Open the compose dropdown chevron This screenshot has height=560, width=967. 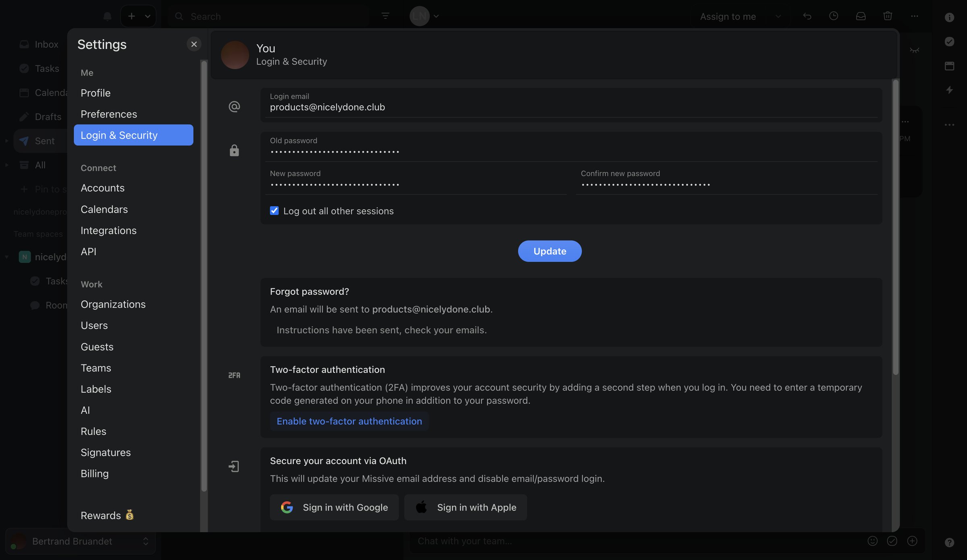(x=147, y=16)
